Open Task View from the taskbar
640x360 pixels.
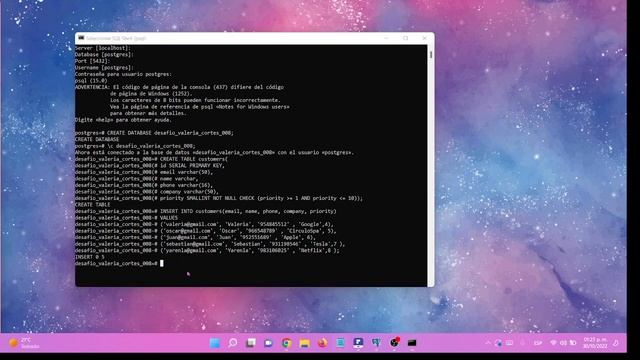click(x=251, y=343)
